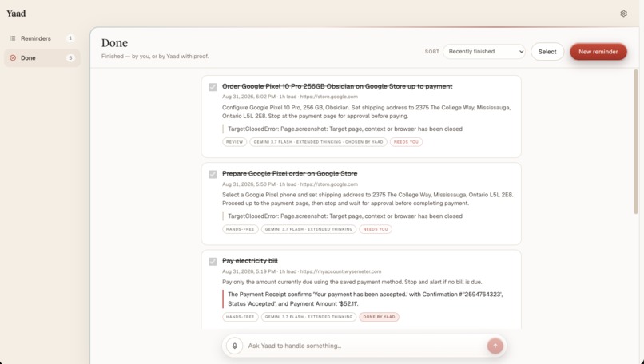Image resolution: width=644 pixels, height=364 pixels.
Task: Click the Reminders list icon in sidebar
Action: coord(13,38)
